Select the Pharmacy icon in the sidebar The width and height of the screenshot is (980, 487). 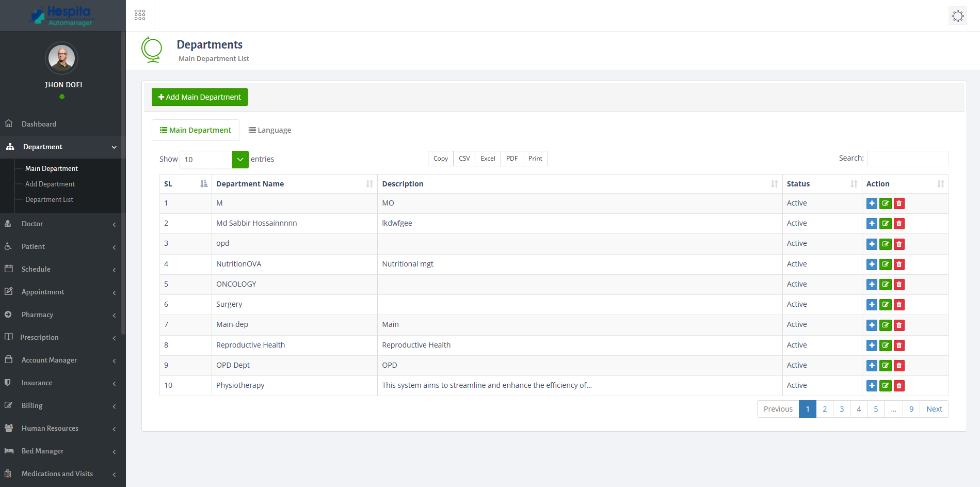(9, 315)
